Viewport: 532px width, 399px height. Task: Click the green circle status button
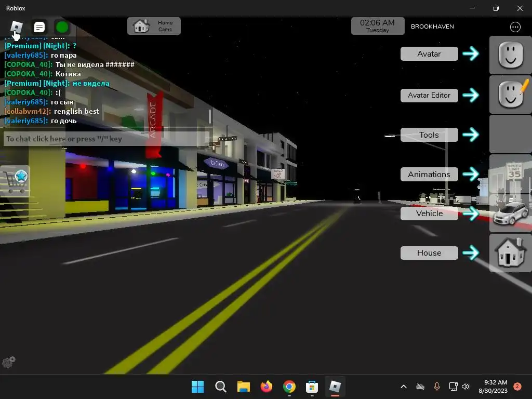coord(62,27)
